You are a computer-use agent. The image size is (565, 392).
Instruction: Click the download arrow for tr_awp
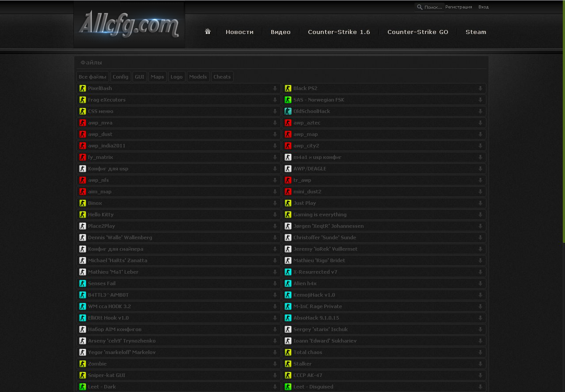tap(480, 180)
